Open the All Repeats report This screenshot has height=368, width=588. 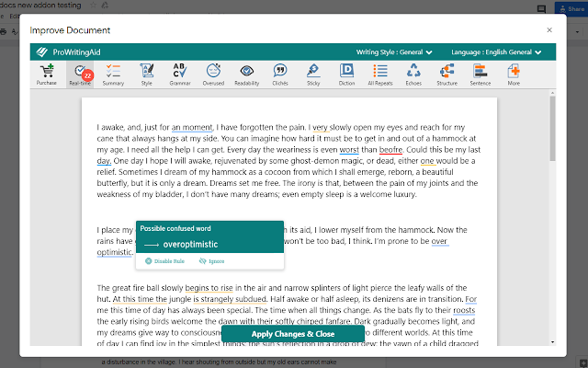380,75
